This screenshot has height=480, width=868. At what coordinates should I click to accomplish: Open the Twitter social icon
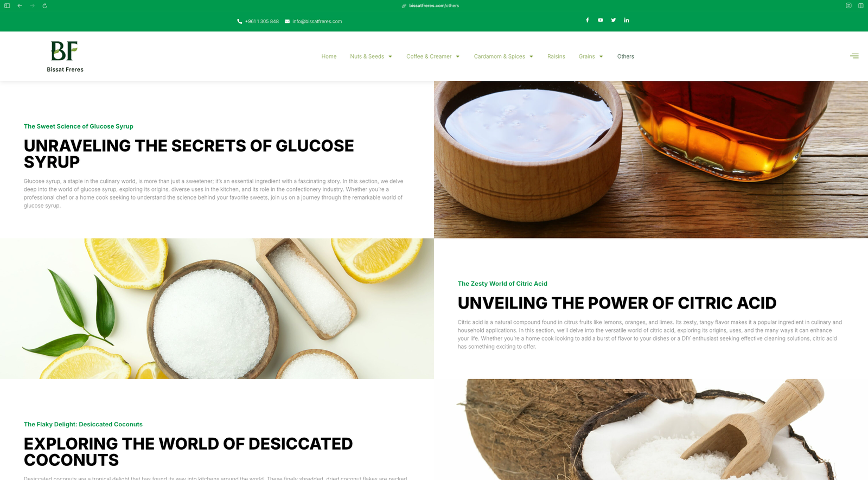(x=614, y=20)
